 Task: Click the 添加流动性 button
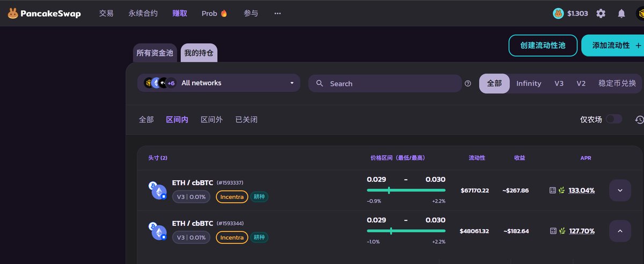[x=613, y=46]
